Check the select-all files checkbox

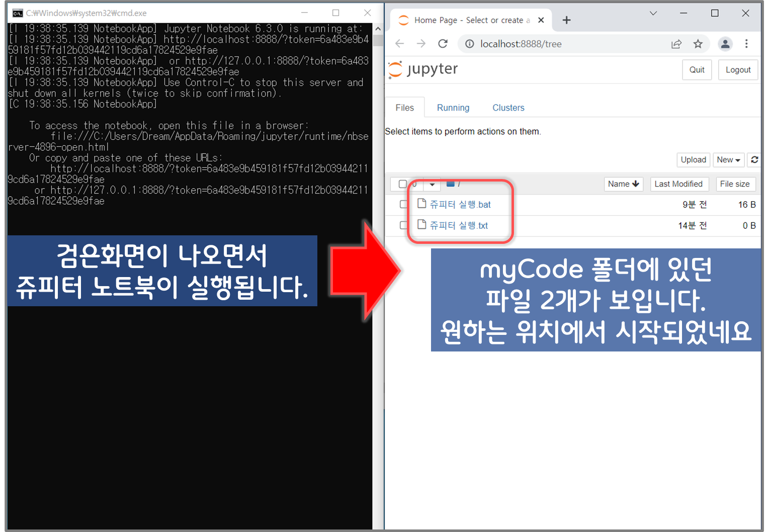coord(403,184)
